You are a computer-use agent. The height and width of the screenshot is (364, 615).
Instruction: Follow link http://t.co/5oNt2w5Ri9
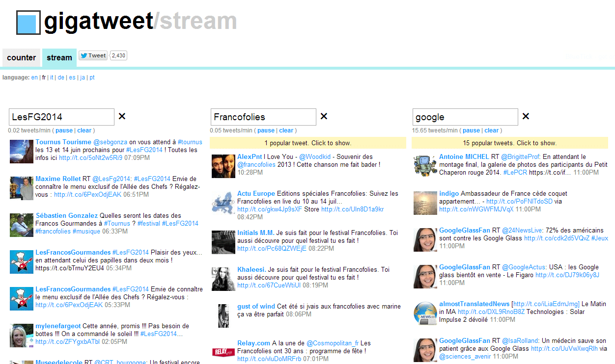pyautogui.click(x=90, y=158)
